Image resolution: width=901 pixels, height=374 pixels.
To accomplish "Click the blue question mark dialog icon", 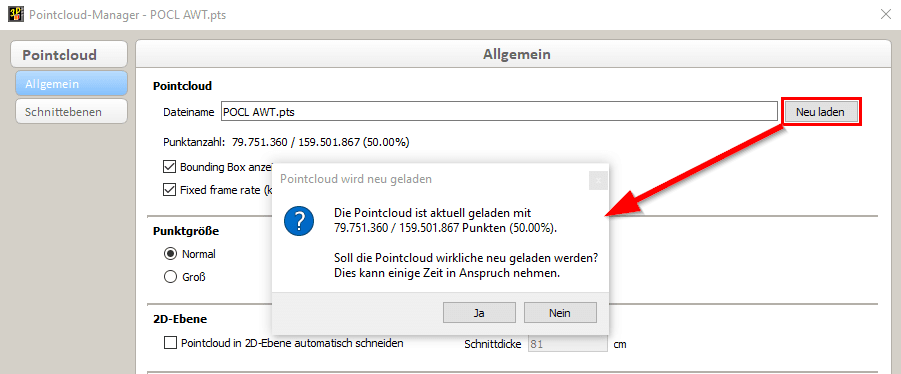I will pyautogui.click(x=299, y=221).
